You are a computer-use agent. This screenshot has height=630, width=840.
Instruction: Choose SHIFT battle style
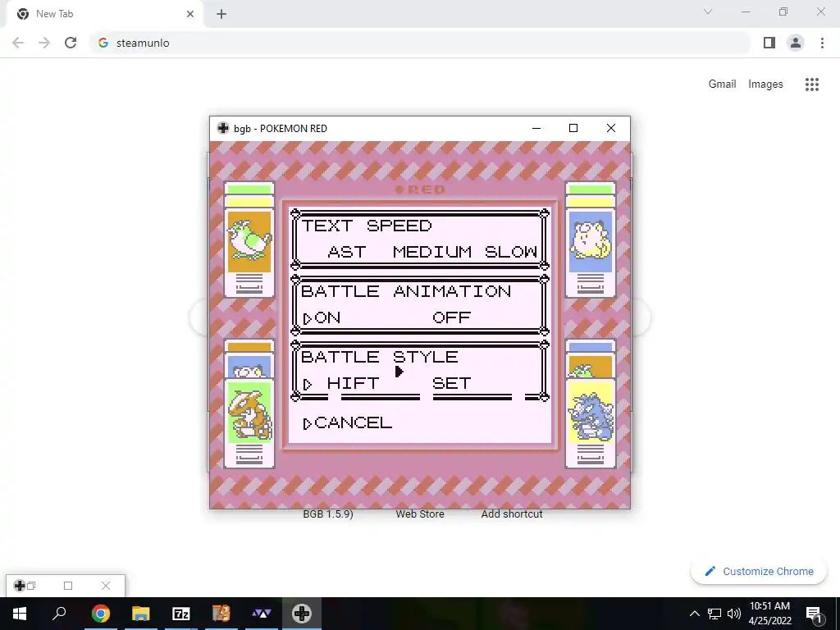(353, 384)
